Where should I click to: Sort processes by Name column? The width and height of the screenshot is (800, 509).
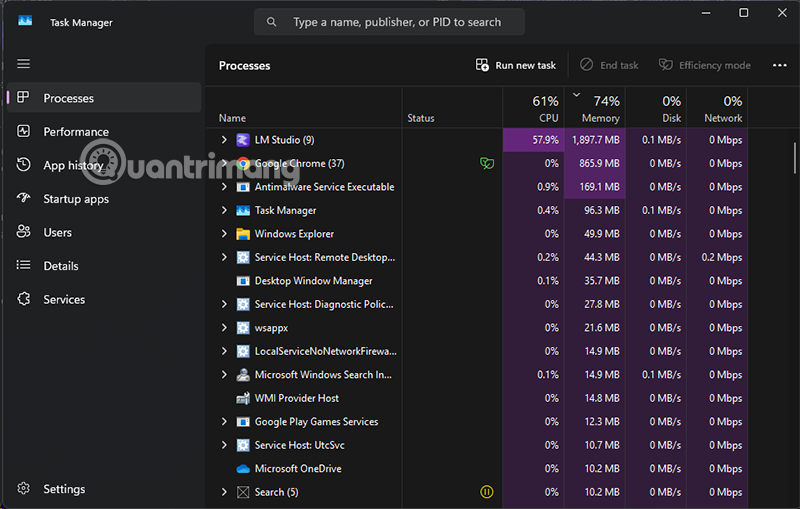304,108
